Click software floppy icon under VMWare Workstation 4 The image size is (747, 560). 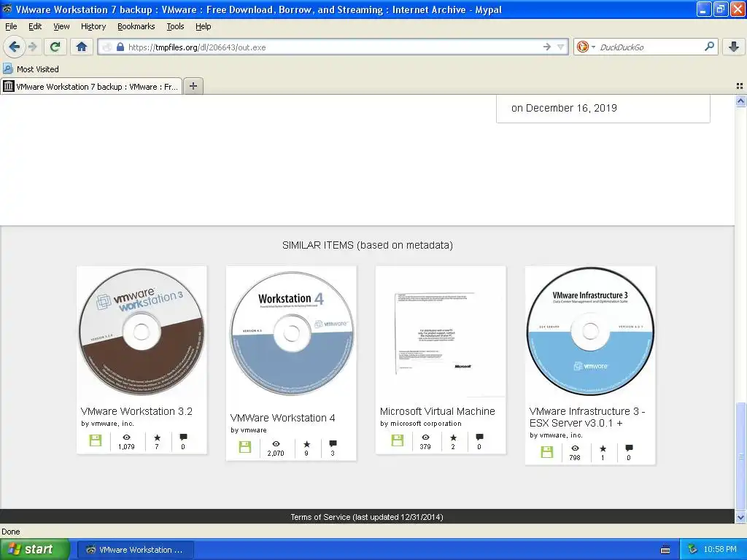[x=245, y=447]
